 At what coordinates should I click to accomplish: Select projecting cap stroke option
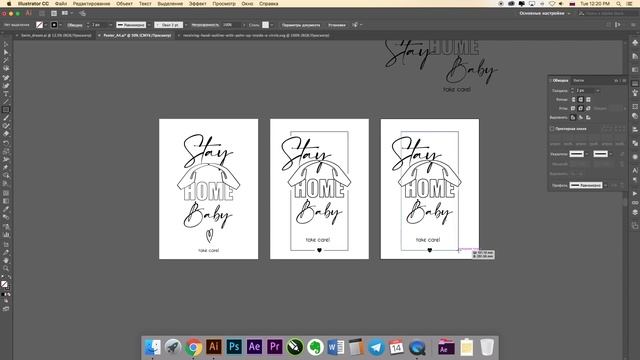coord(588,100)
